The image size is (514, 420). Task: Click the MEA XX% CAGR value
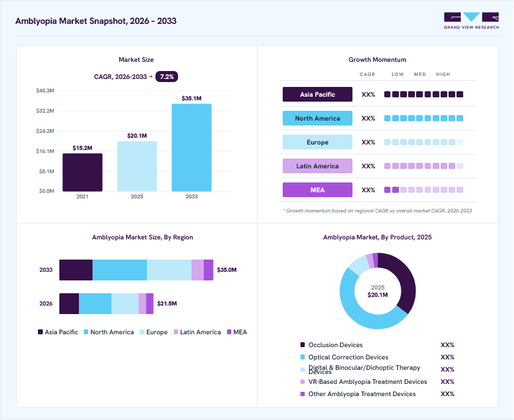368,190
